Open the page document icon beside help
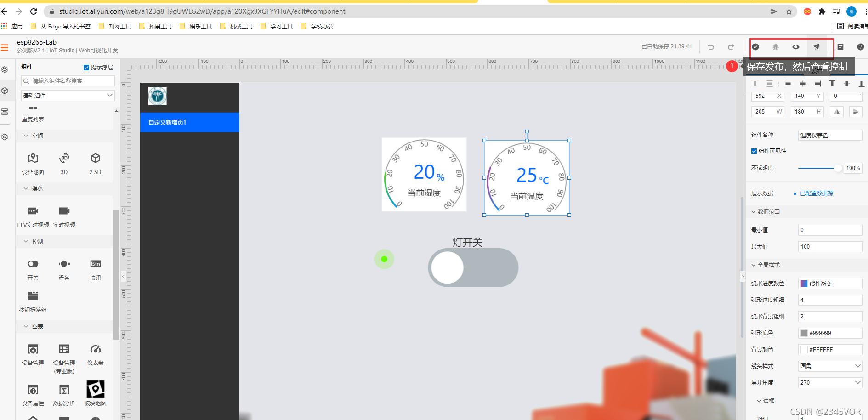Screen dimensions: 868x420 pyautogui.click(x=840, y=47)
